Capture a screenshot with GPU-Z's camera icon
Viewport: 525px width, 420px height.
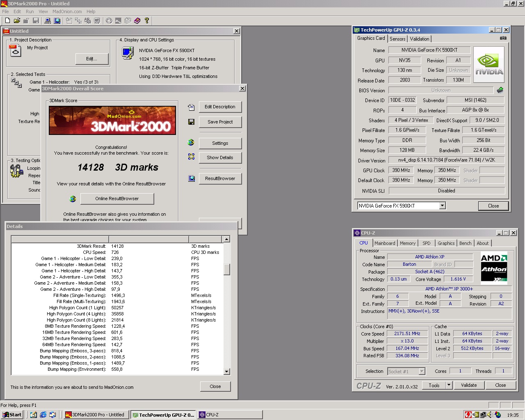[x=503, y=37]
